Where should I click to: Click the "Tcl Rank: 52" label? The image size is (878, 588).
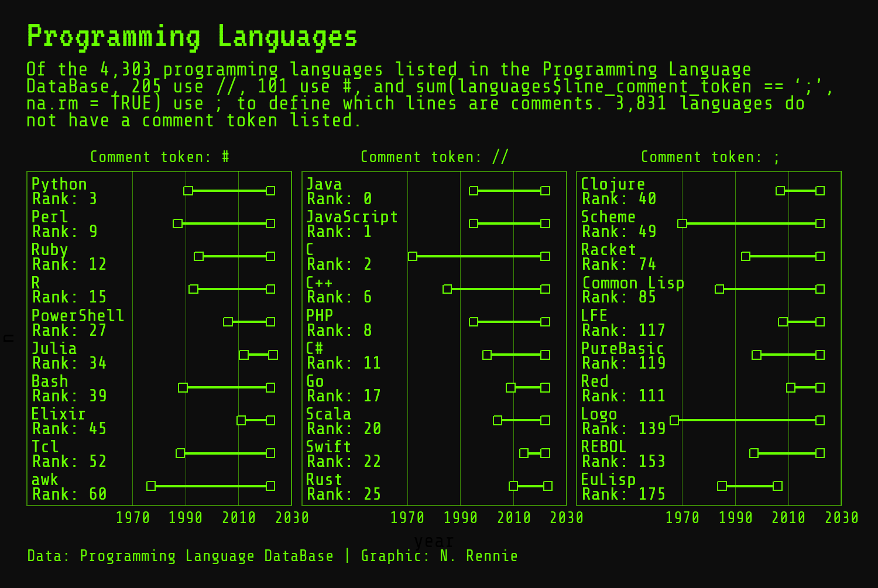[x=69, y=454]
